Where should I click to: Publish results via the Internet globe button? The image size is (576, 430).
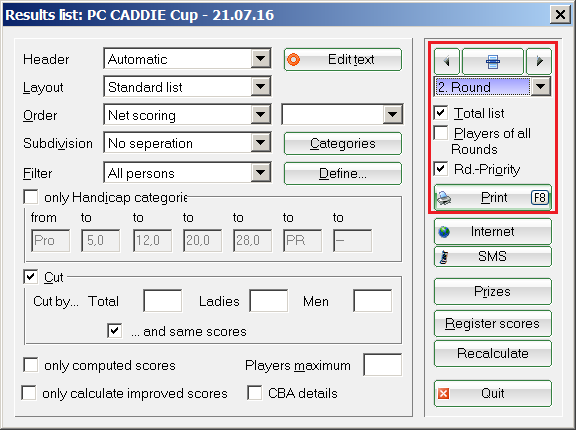coord(493,232)
